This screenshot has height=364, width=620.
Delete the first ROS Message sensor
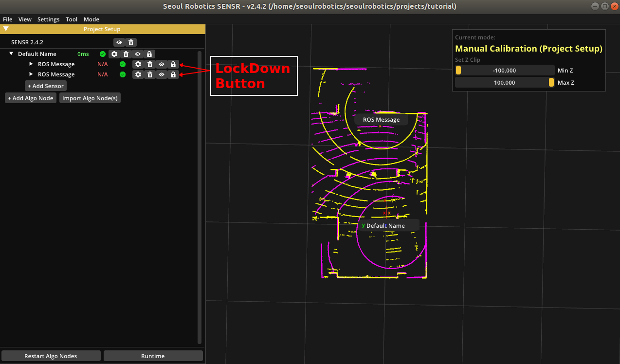pos(150,64)
